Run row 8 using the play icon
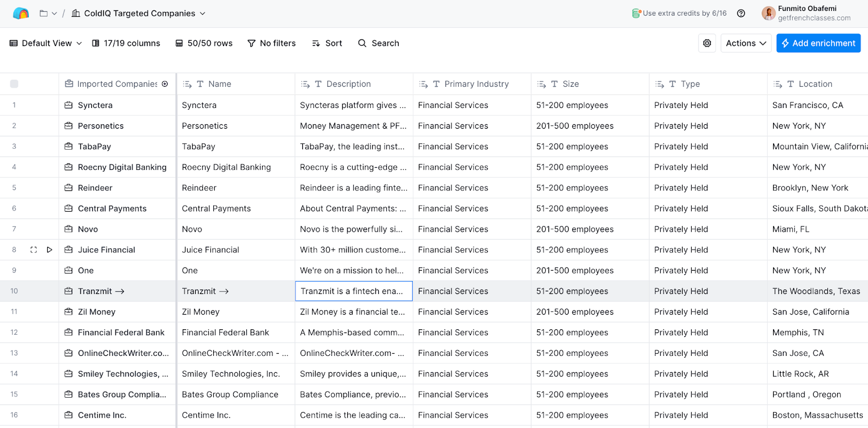The image size is (868, 428). click(49, 250)
